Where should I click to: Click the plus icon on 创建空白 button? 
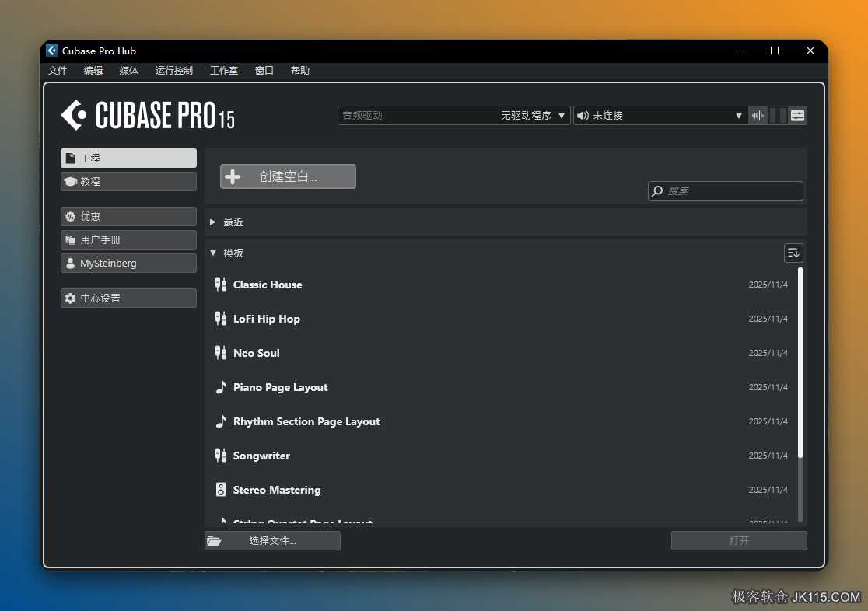233,176
